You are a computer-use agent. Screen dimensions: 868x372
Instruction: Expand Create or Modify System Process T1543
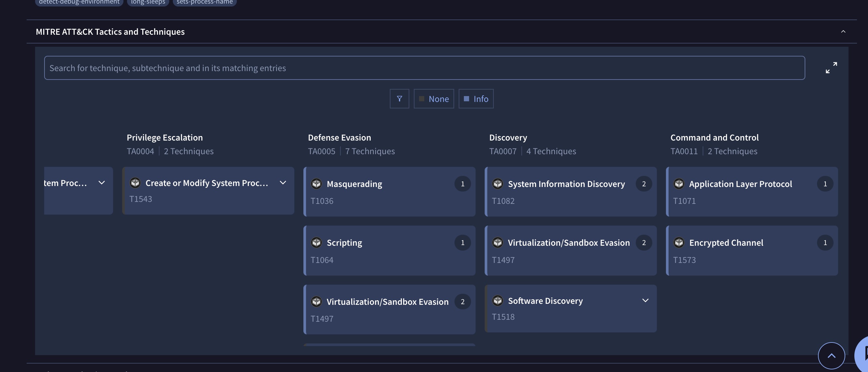click(283, 182)
